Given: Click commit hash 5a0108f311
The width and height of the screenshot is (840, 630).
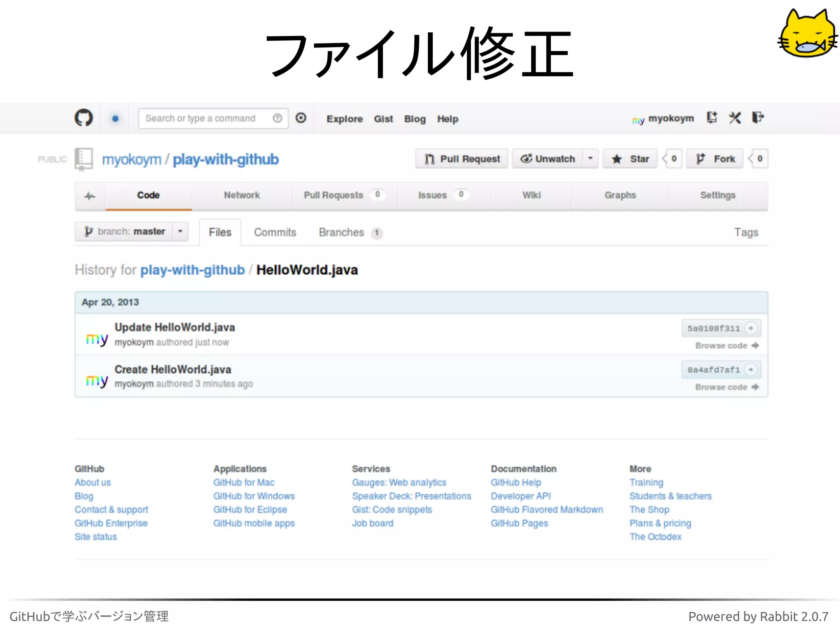Looking at the screenshot, I should coord(714,329).
